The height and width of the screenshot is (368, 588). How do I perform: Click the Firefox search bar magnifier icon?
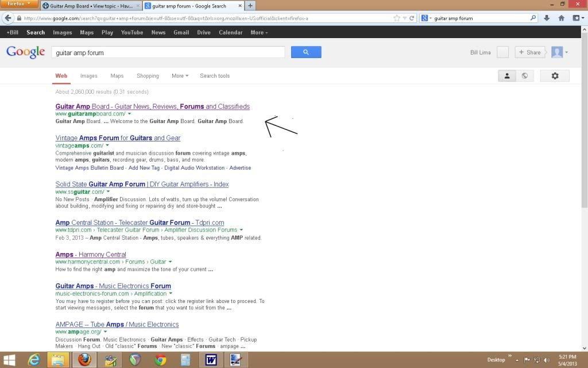point(533,18)
